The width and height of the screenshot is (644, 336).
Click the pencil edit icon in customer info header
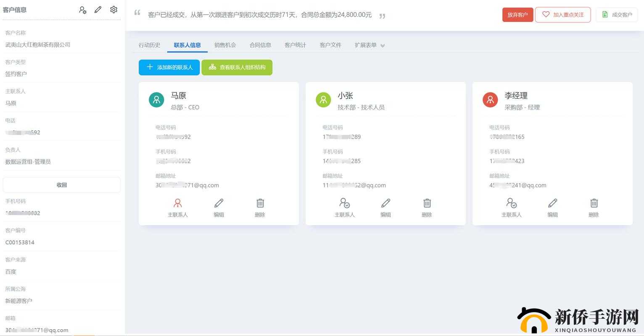click(x=98, y=10)
